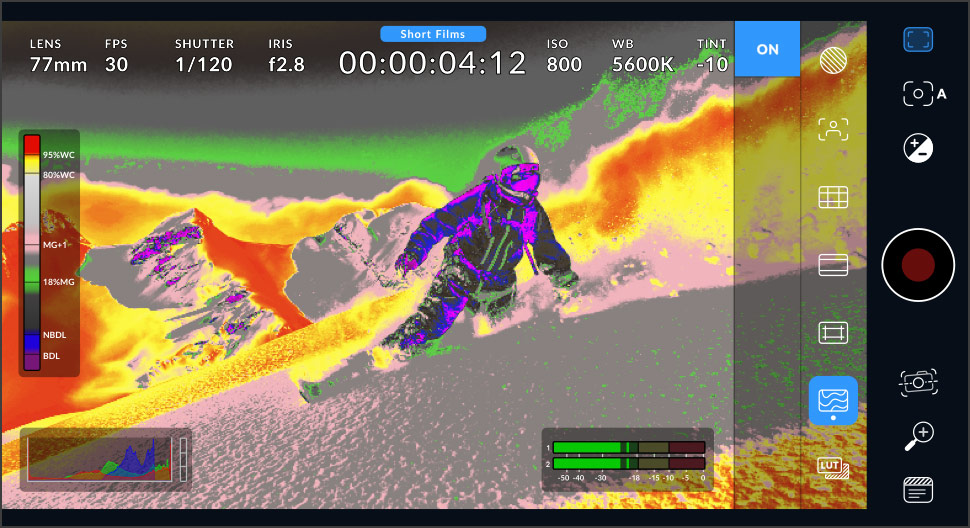This screenshot has width=970, height=528.
Task: Select the safe area guides icon
Action: pyautogui.click(x=833, y=333)
